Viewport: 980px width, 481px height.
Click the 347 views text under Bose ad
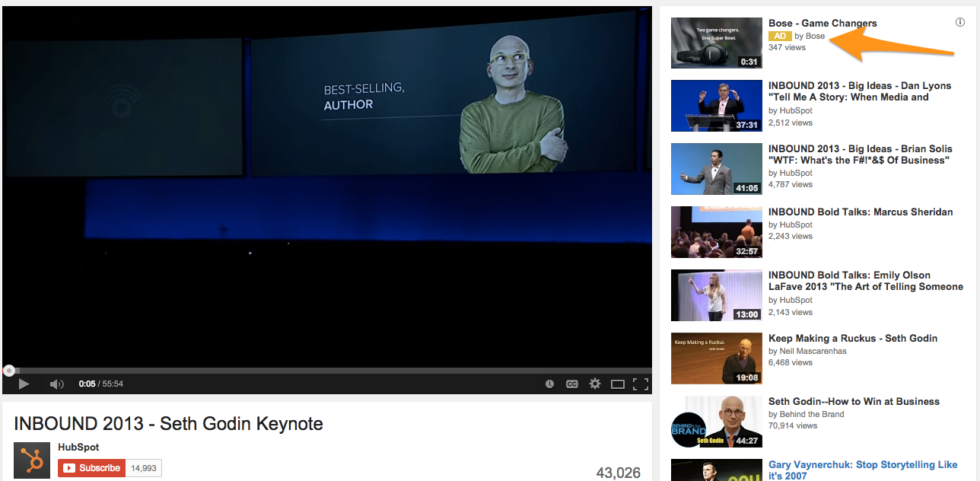click(787, 47)
